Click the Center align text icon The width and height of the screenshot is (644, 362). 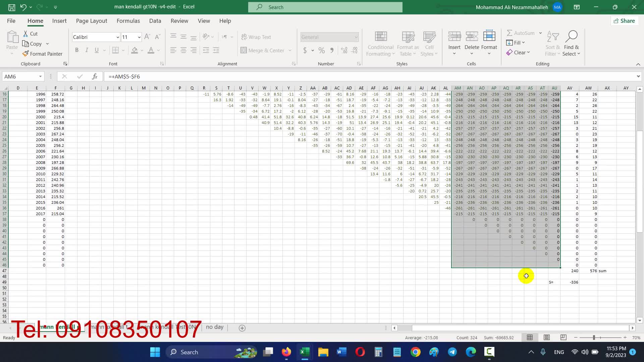pos(183,50)
